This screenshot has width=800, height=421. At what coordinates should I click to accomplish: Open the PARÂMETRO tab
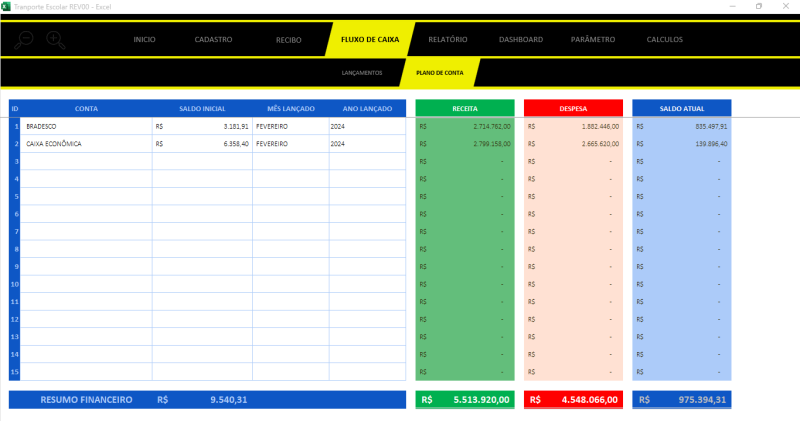click(x=592, y=40)
